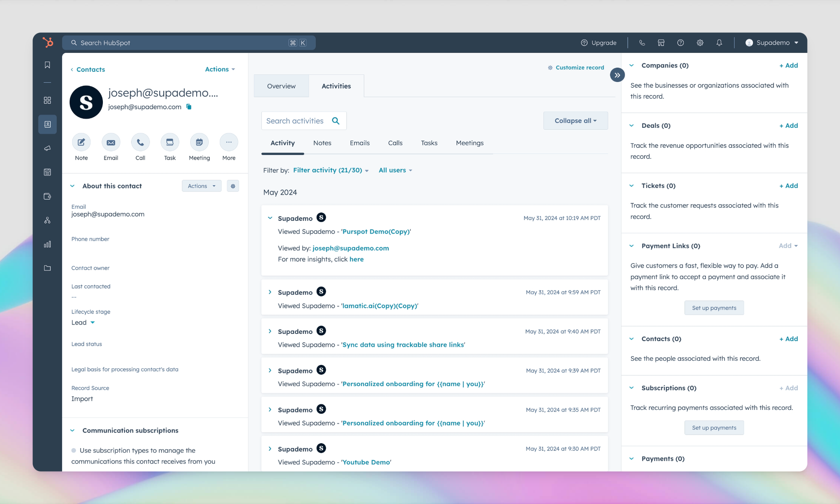Viewport: 840px width, 504px height.
Task: Collapse the Communication subscriptions section
Action: 73,430
